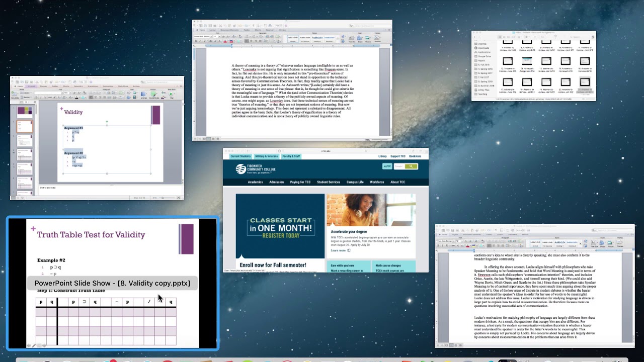Screen dimensions: 644x362
Task: Click the myTCC button
Action: (387, 166)
